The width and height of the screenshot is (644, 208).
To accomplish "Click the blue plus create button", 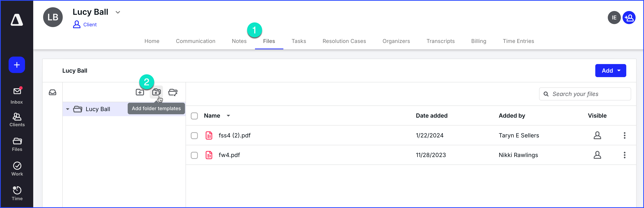I will coord(17,65).
